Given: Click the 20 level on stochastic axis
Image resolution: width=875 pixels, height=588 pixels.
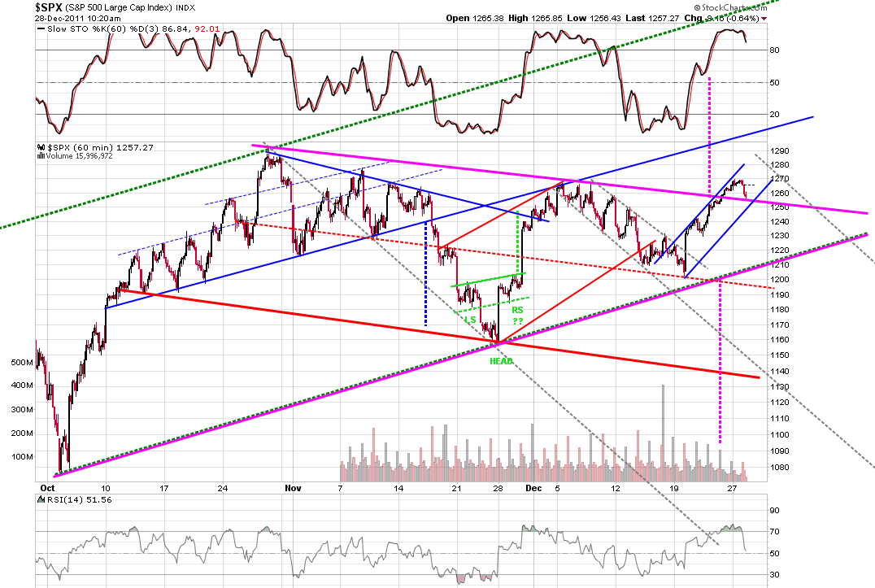Looking at the screenshot, I should point(774,115).
